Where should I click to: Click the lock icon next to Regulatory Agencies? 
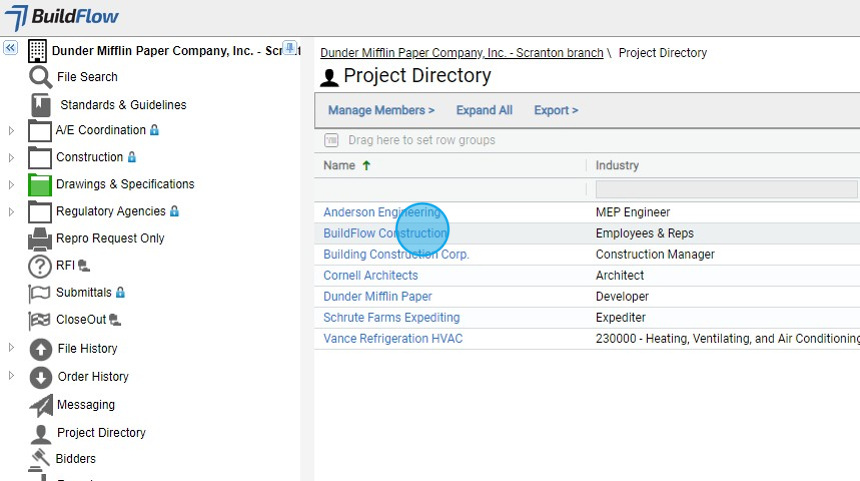174,211
